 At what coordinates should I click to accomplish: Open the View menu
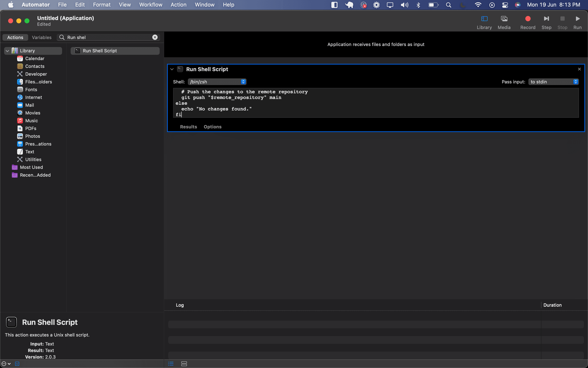(125, 5)
